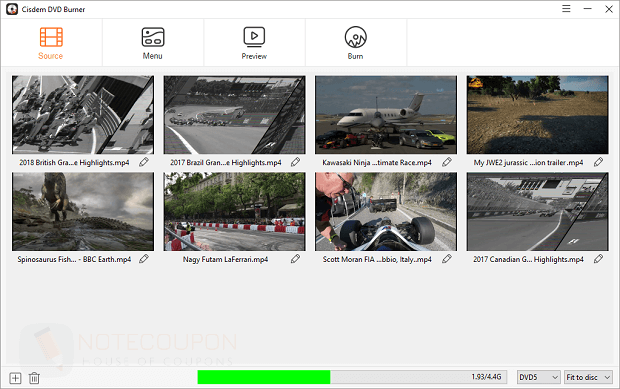
Task: Select the 2017 Canadian Grand Prix thumbnail
Action: 537,211
